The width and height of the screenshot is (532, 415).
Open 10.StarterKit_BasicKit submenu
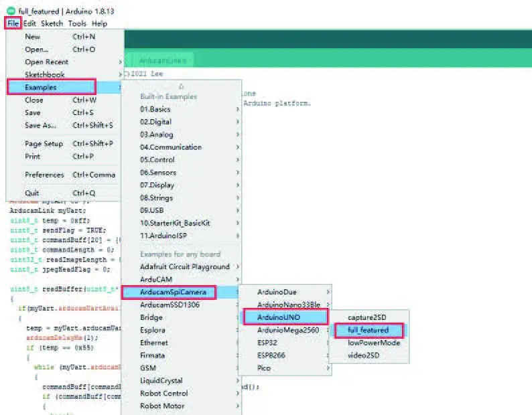(182, 223)
